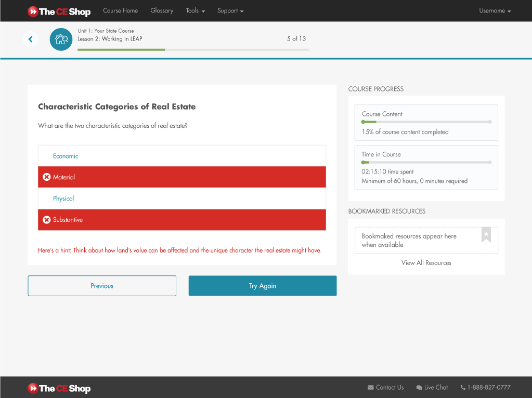Open View All Resources link
Image resolution: width=532 pixels, height=398 pixels.
tap(426, 263)
